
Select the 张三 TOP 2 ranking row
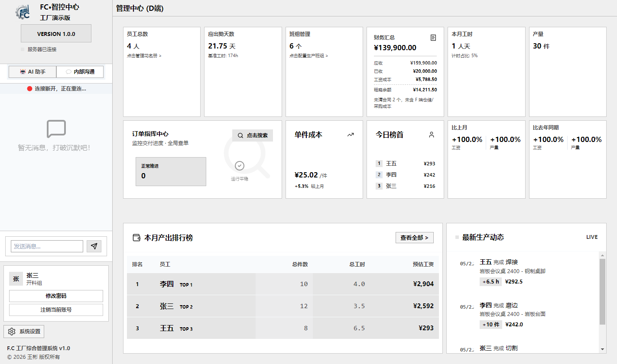[283, 306]
